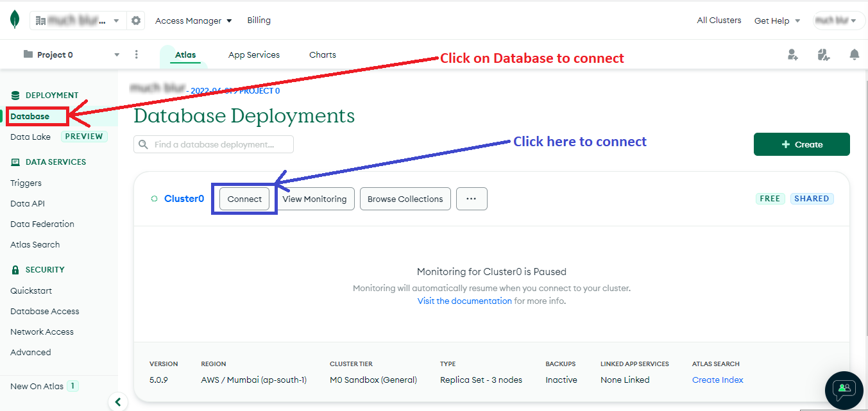868x411 pixels.
Task: Open the Billing page
Action: [259, 21]
